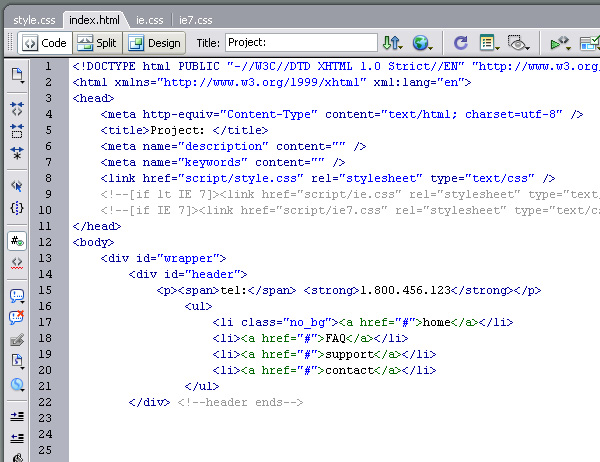Click the li class="no_bg" home link line
Viewport: 600px width, 462px height.
(x=363, y=323)
